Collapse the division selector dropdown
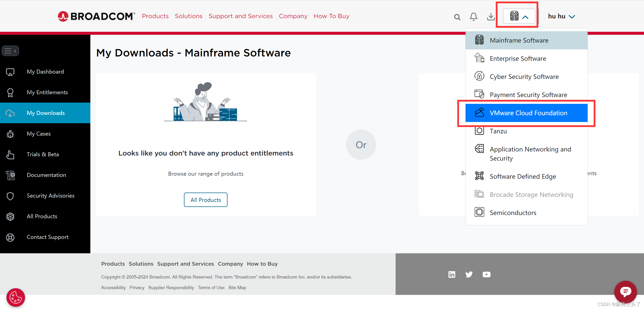 [x=519, y=17]
